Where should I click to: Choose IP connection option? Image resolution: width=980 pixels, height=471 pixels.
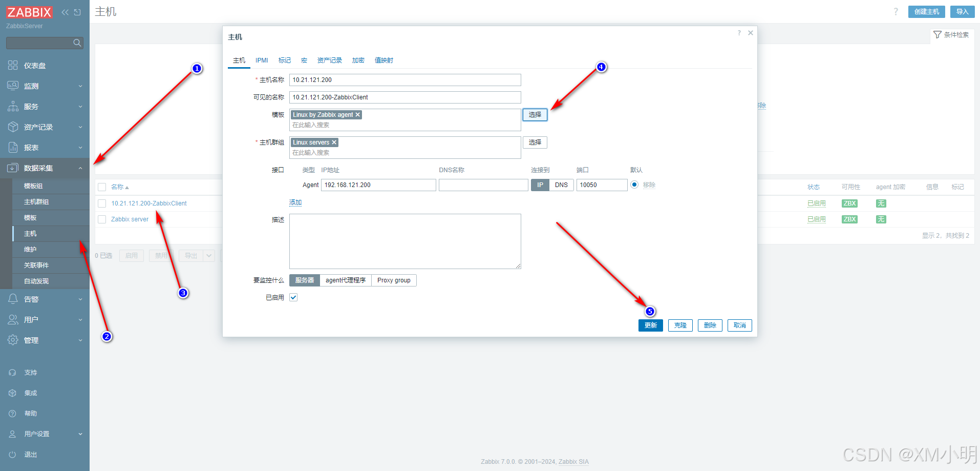(540, 185)
